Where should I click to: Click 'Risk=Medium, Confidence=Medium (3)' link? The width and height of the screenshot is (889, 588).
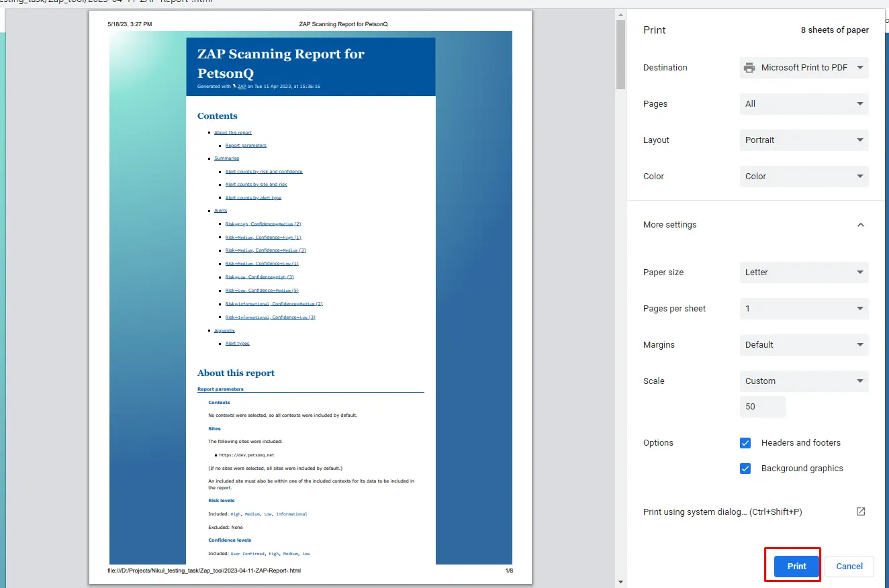tap(266, 250)
